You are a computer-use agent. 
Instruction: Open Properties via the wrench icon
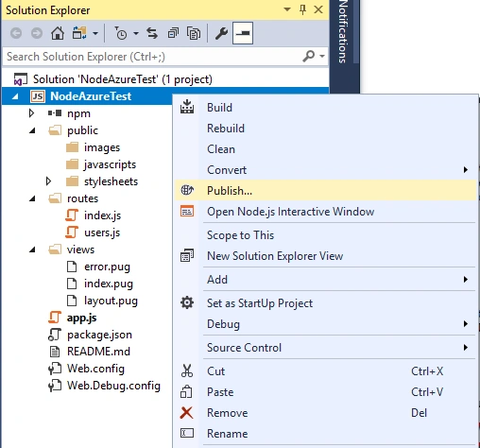[221, 33]
